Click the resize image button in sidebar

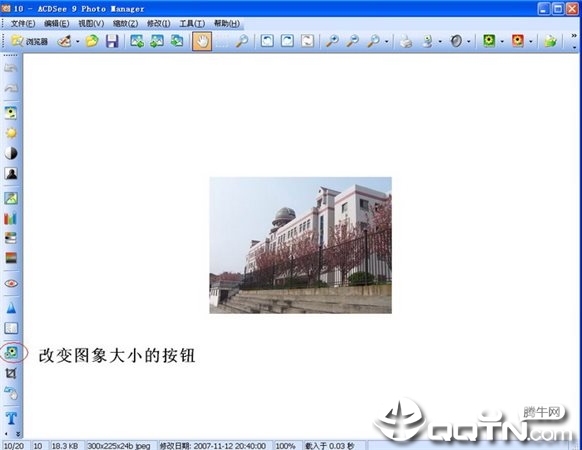pyautogui.click(x=12, y=352)
